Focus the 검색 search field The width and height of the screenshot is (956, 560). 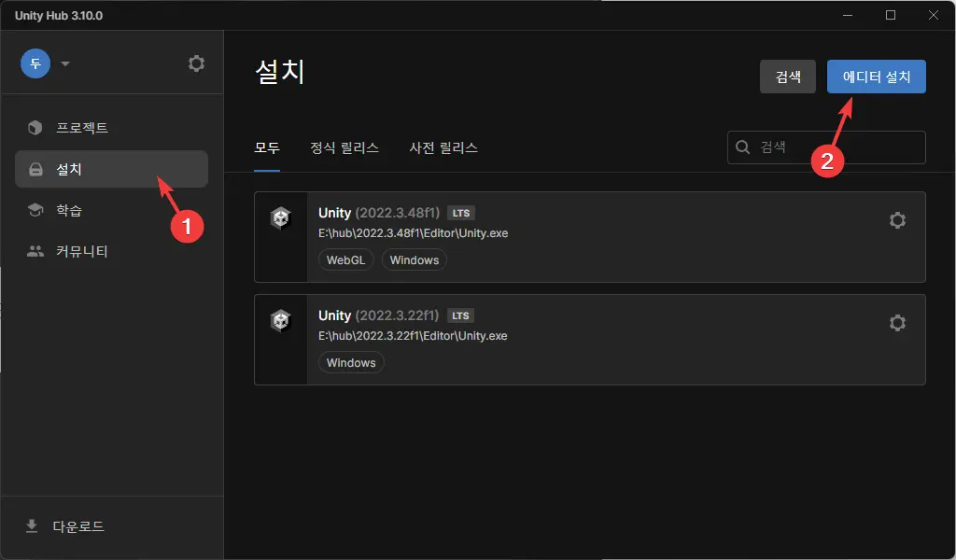point(826,147)
